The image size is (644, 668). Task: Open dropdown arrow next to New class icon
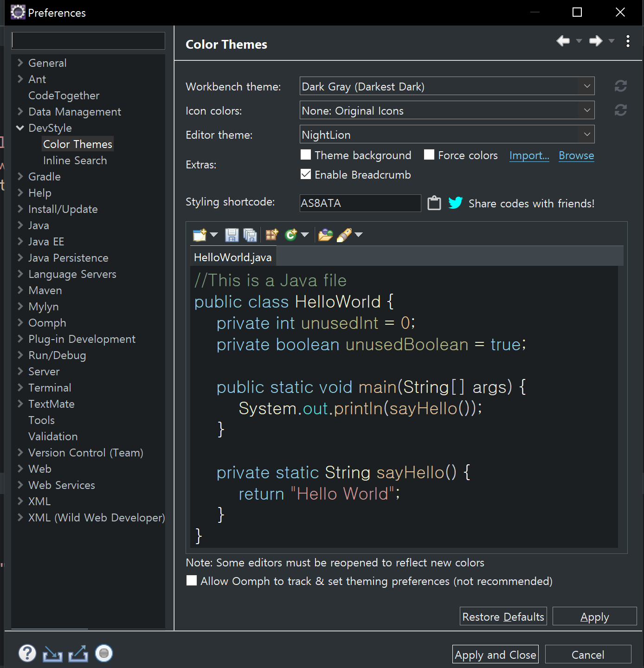click(304, 235)
